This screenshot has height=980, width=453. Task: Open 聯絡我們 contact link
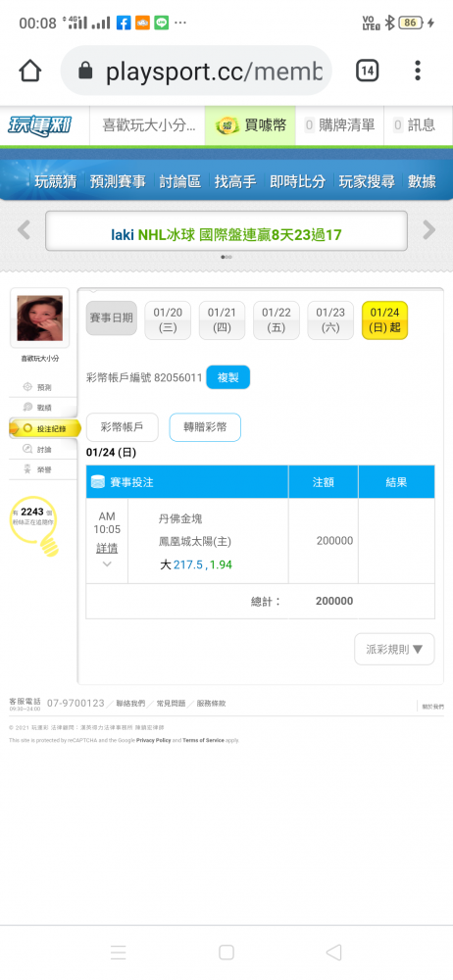tap(130, 703)
